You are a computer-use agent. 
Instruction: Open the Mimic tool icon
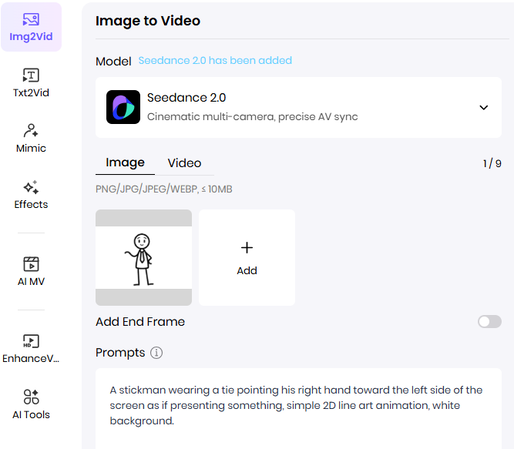pos(31,130)
